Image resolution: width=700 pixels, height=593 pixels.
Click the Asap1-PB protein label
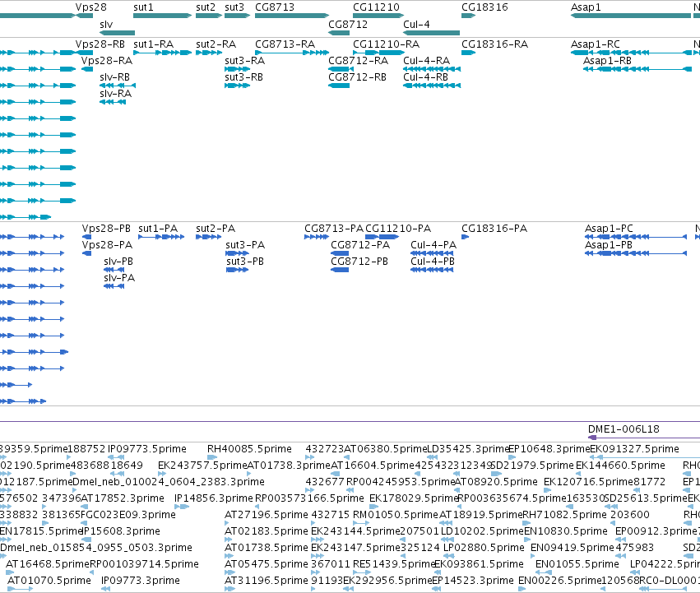(x=609, y=245)
